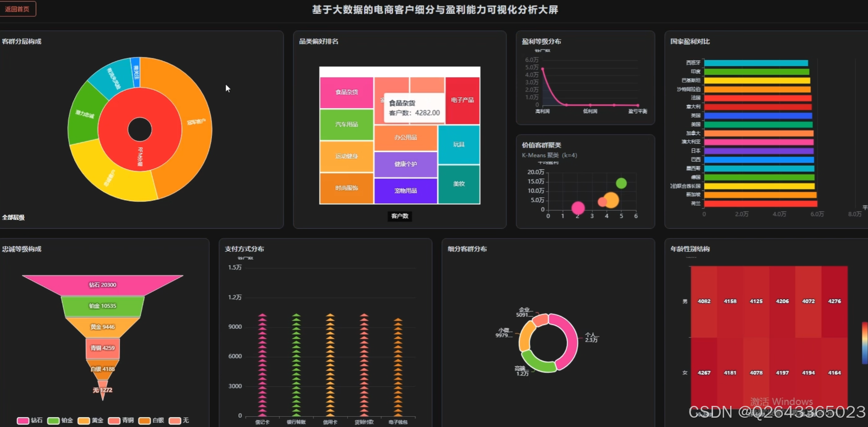Click the 返回首页 button

[17, 9]
